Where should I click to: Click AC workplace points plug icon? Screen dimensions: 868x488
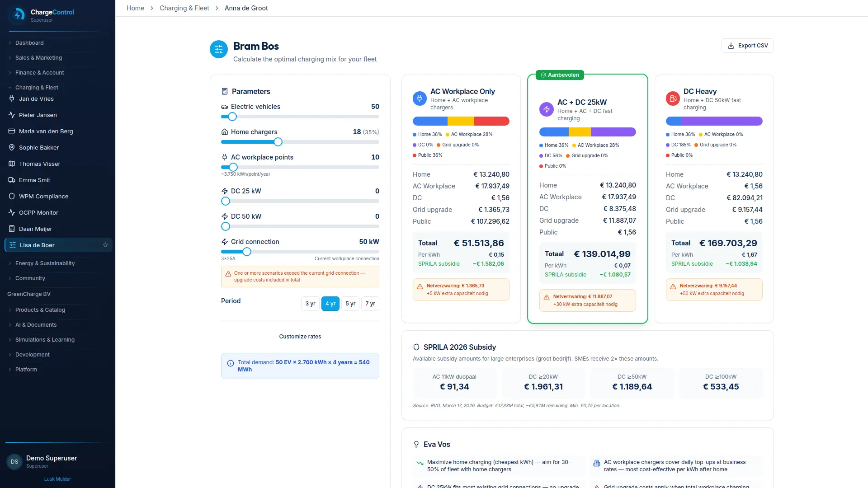click(x=225, y=157)
